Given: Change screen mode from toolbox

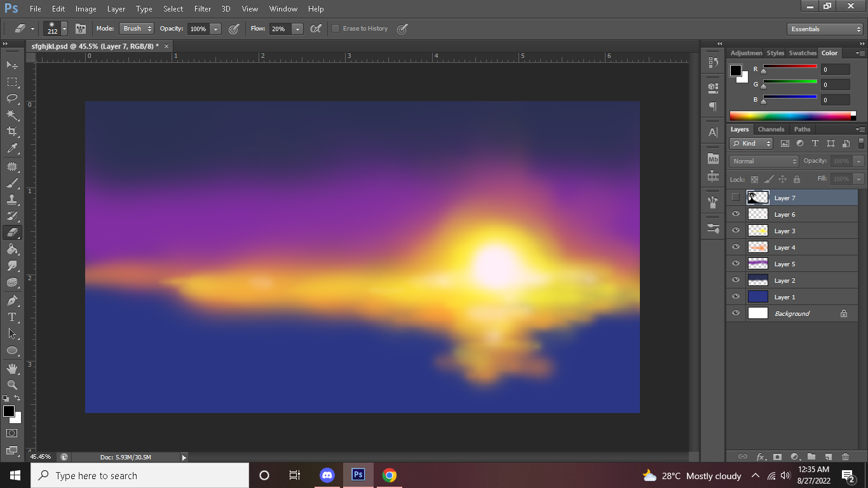Looking at the screenshot, I should (12, 450).
